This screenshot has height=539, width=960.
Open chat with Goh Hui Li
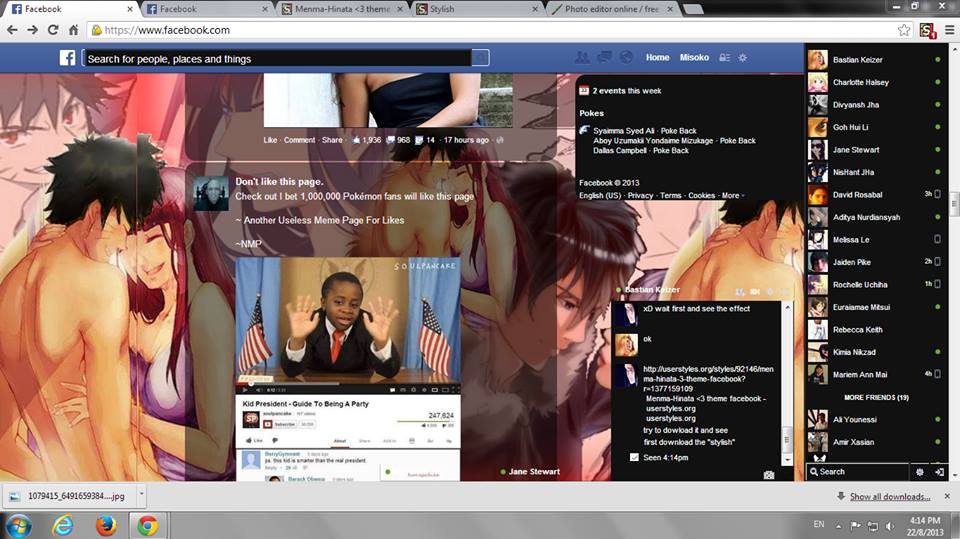pos(877,127)
